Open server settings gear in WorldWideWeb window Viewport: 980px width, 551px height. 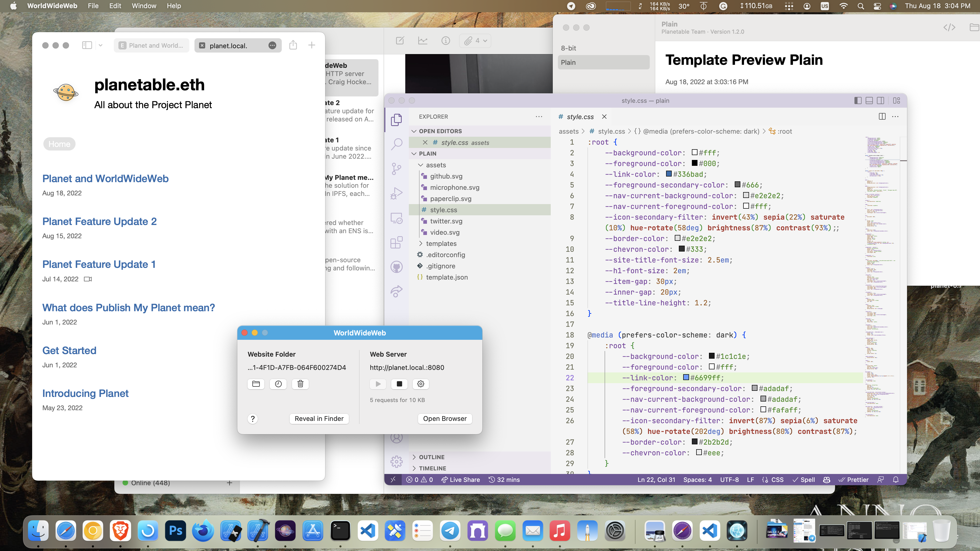(x=420, y=384)
